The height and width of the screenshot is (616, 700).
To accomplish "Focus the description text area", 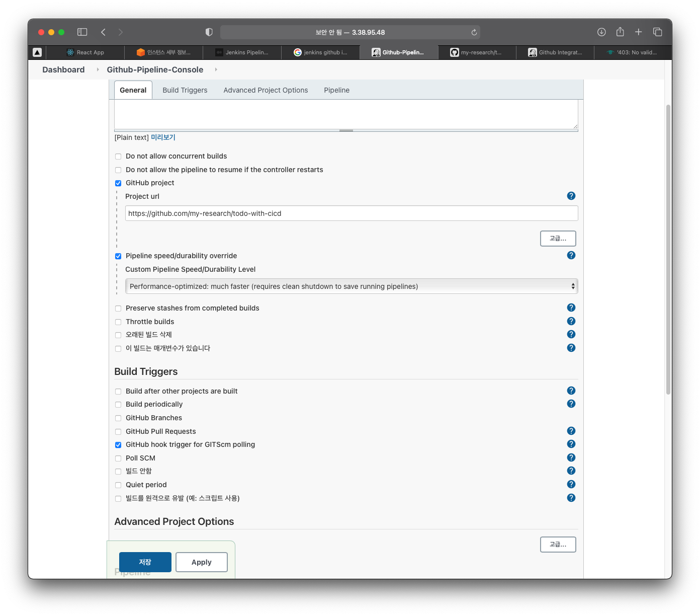I will tap(346, 114).
